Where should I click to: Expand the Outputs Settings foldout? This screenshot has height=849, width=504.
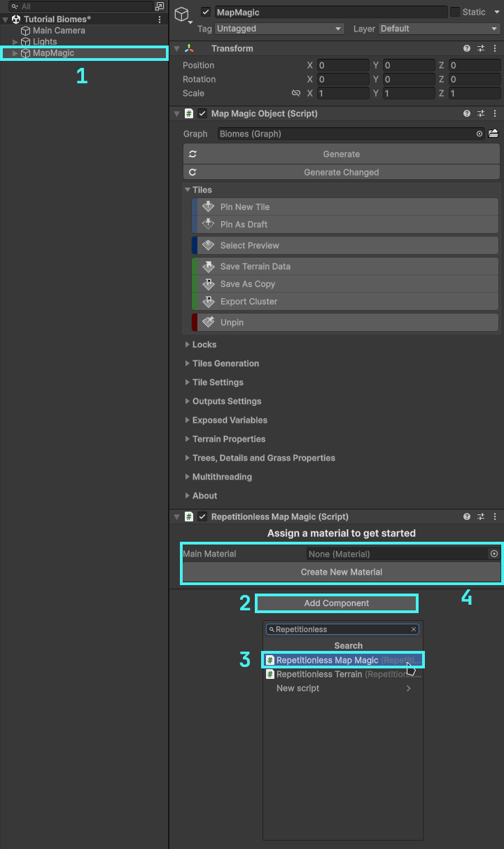click(188, 401)
